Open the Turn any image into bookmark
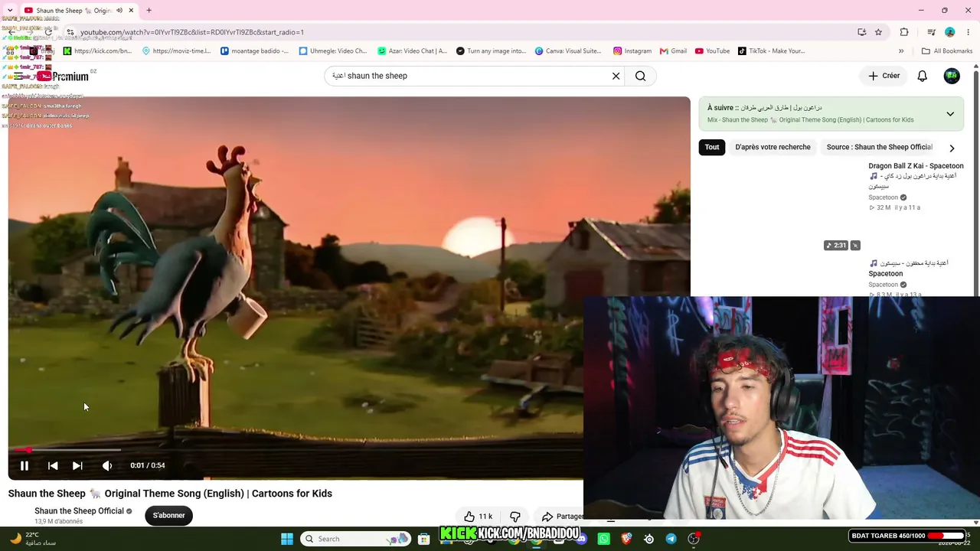980x551 pixels. pyautogui.click(x=491, y=51)
